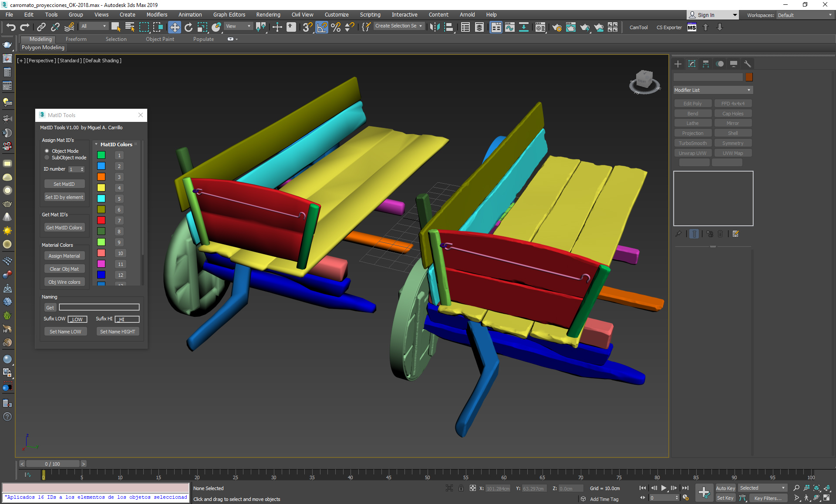Choose Object Mode radio button

[x=47, y=151]
